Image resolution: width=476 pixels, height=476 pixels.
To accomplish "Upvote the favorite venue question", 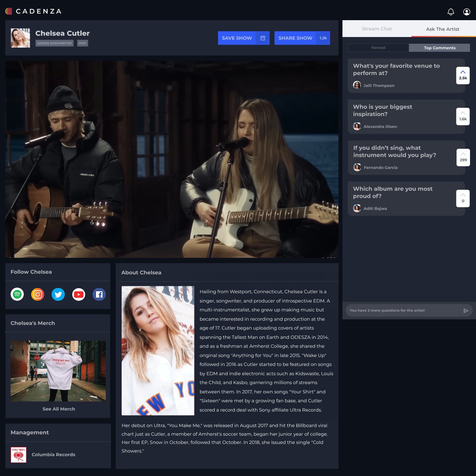I will coord(463,75).
